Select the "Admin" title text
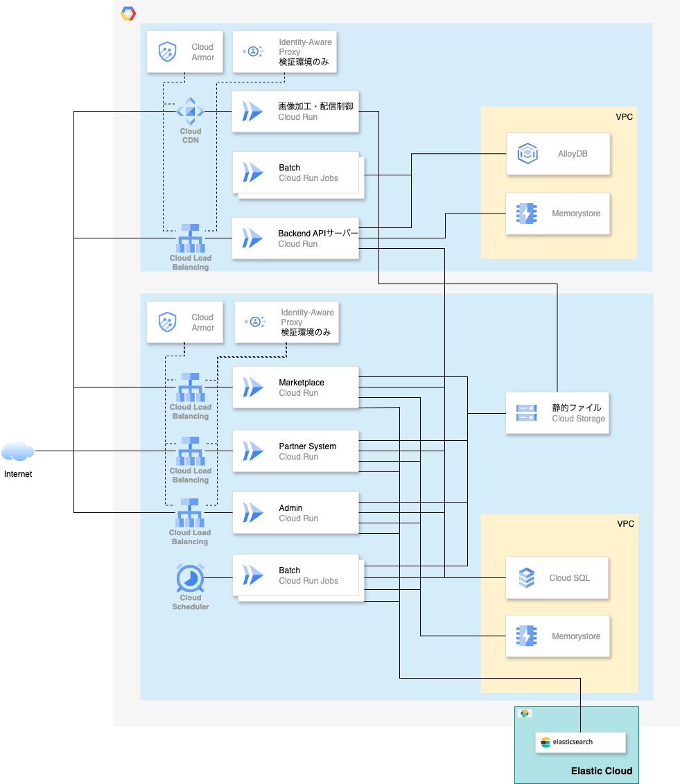Image resolution: width=680 pixels, height=784 pixels. [x=290, y=508]
